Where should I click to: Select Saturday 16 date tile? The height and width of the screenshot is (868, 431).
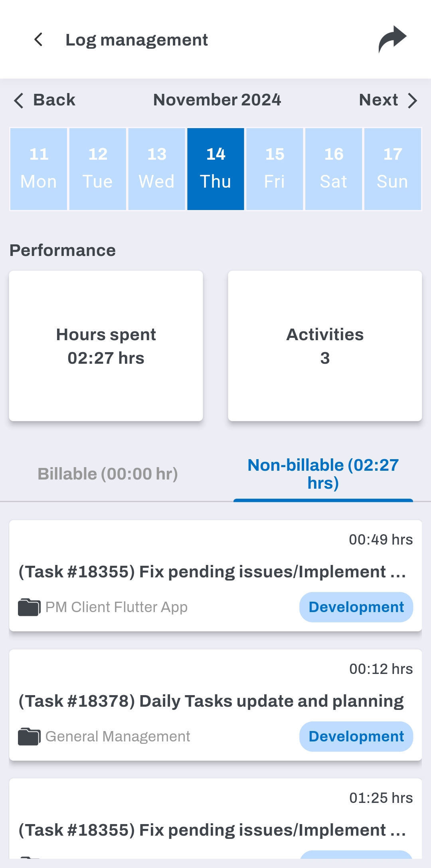click(334, 169)
